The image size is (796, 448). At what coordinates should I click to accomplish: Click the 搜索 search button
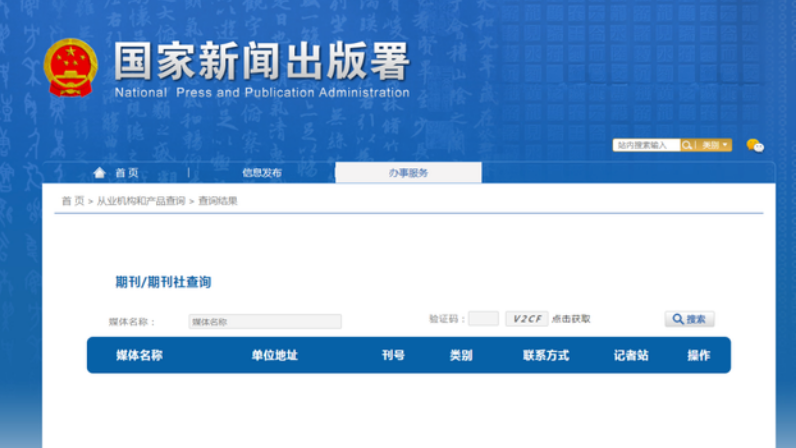[689, 319]
